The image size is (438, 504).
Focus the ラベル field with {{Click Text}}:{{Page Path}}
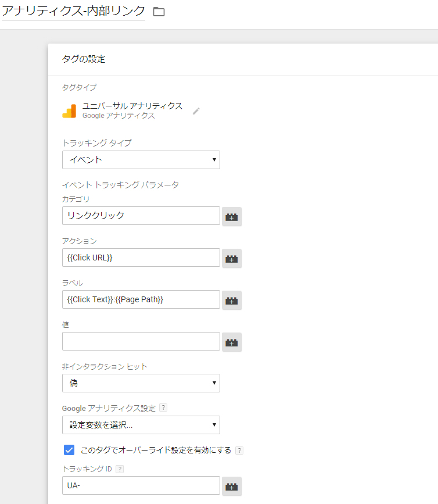(x=141, y=299)
